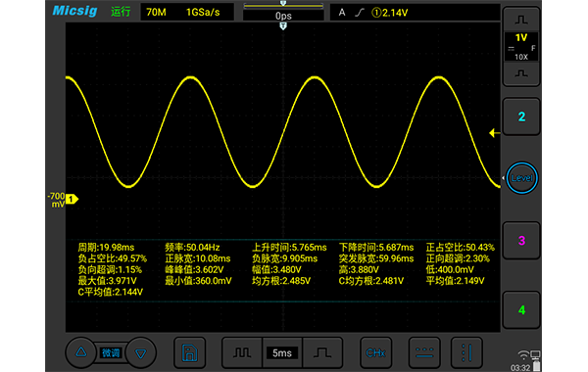Viewport: 588px width, 372px height.
Task: Tap the fine adjust down triangle
Action: point(141,352)
